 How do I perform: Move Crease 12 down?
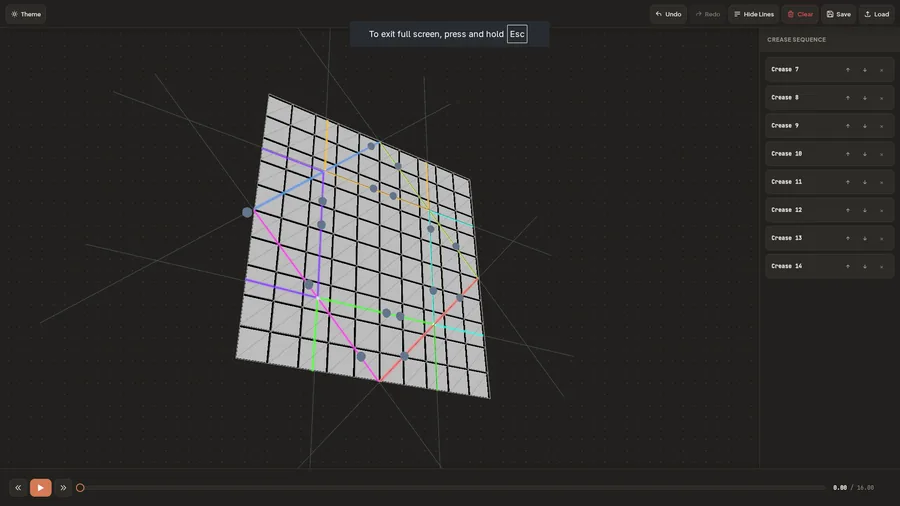tap(864, 211)
